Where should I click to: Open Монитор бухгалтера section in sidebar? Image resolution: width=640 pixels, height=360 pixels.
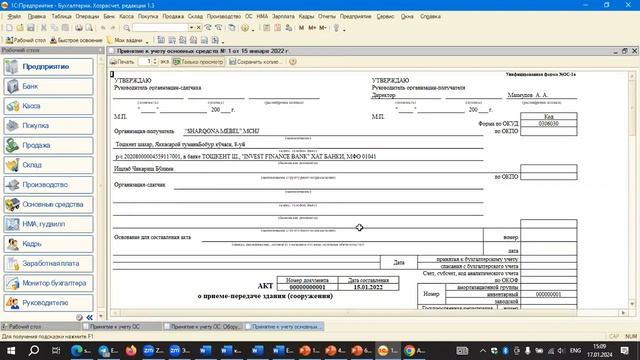click(49, 283)
